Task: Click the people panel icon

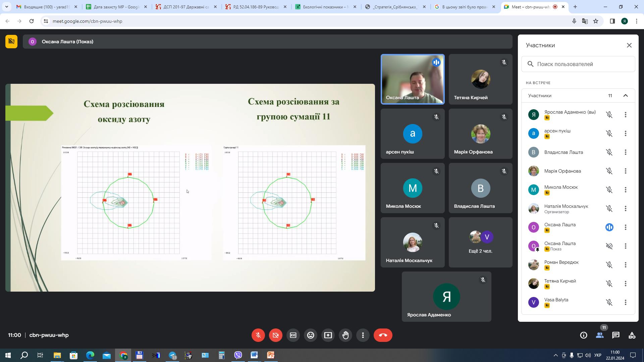Action: click(600, 335)
